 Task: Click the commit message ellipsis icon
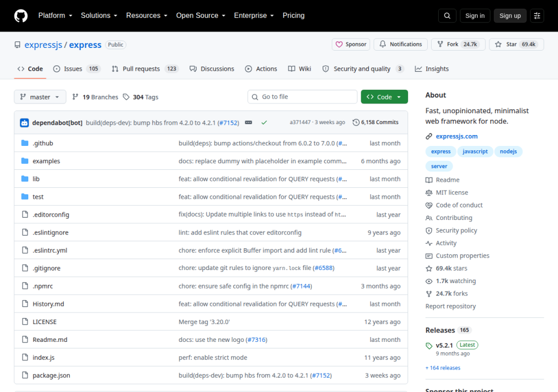pyautogui.click(x=248, y=122)
